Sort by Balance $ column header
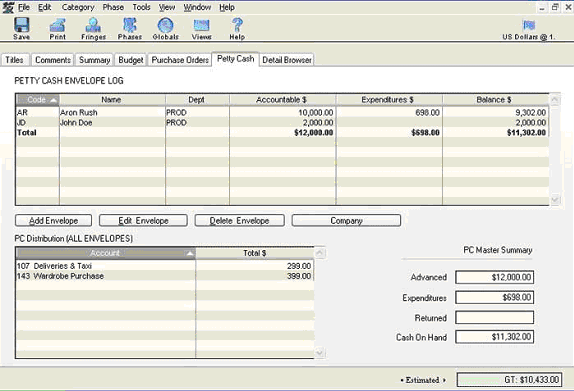The width and height of the screenshot is (574, 391). point(495,100)
